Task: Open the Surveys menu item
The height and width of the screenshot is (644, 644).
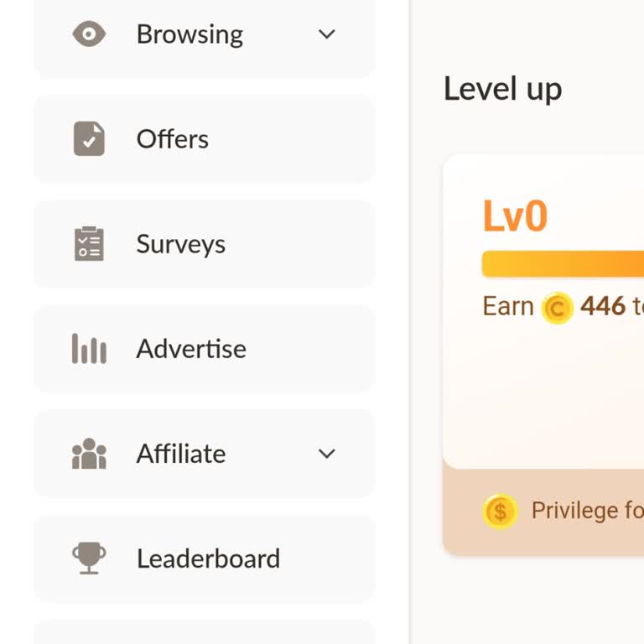Action: pos(181,244)
